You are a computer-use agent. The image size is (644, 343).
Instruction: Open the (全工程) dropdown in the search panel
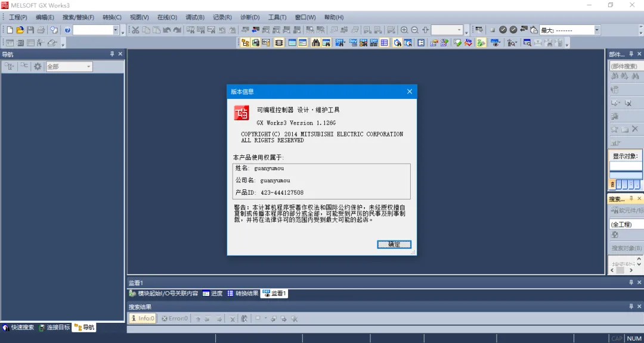click(x=626, y=224)
